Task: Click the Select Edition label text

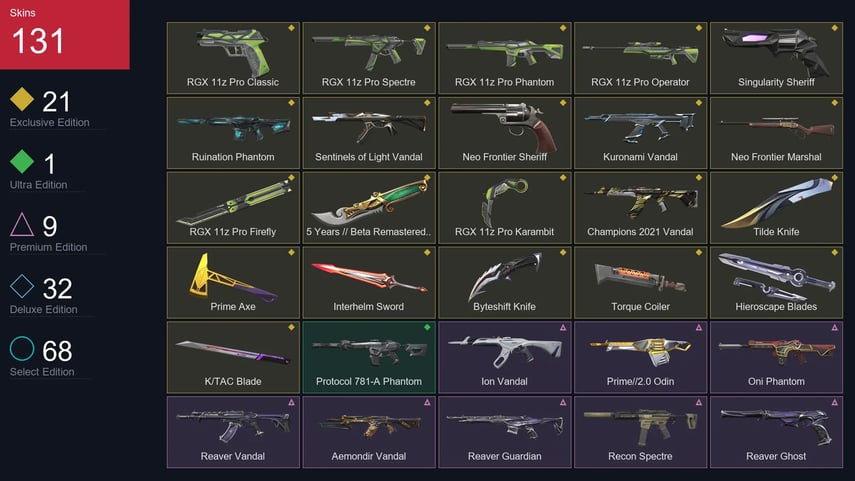Action: [x=42, y=372]
